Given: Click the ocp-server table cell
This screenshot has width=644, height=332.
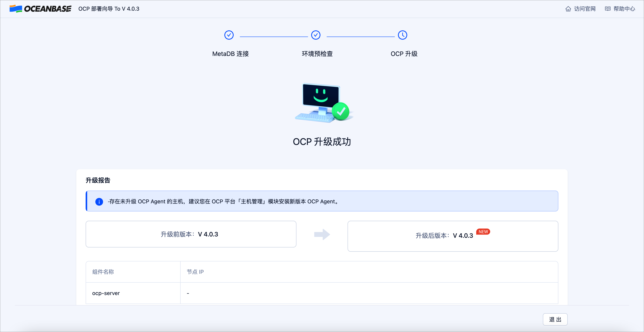Looking at the screenshot, I should click(133, 293).
